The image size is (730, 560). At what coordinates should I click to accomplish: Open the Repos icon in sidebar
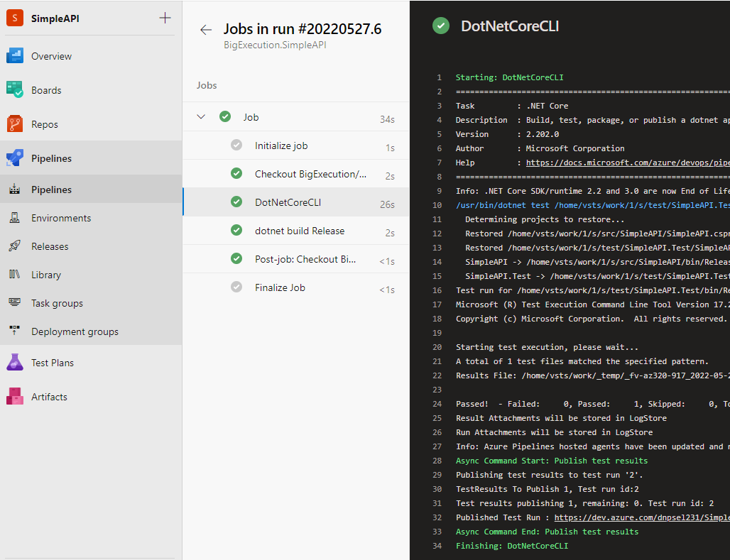(15, 123)
